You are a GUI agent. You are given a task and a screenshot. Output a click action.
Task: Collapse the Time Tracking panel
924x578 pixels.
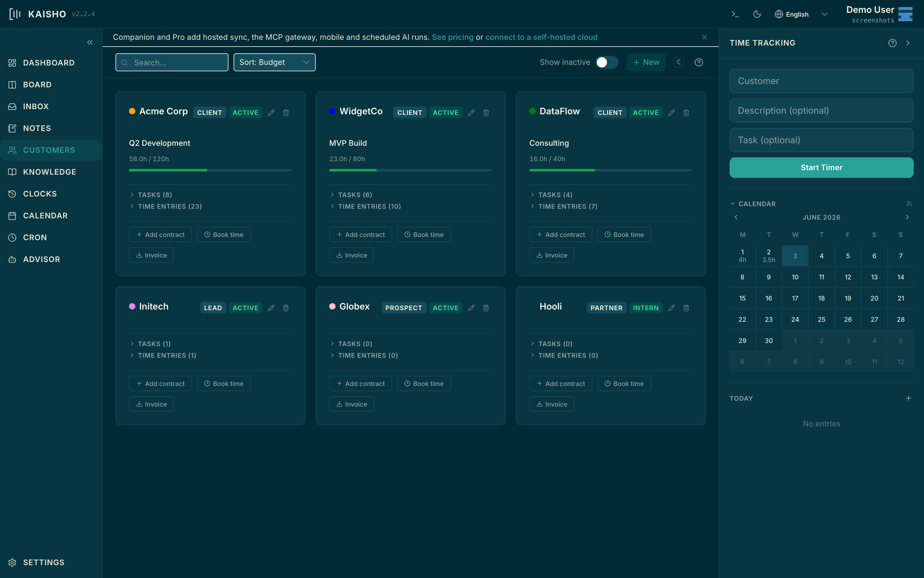(x=908, y=43)
